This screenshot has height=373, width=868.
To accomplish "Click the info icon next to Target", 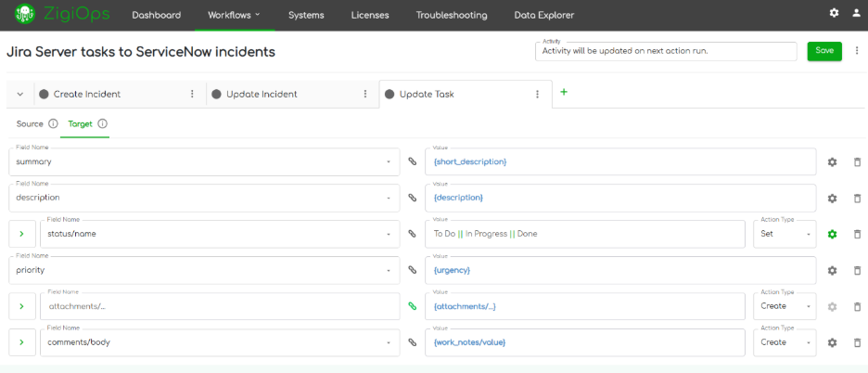I will 102,123.
